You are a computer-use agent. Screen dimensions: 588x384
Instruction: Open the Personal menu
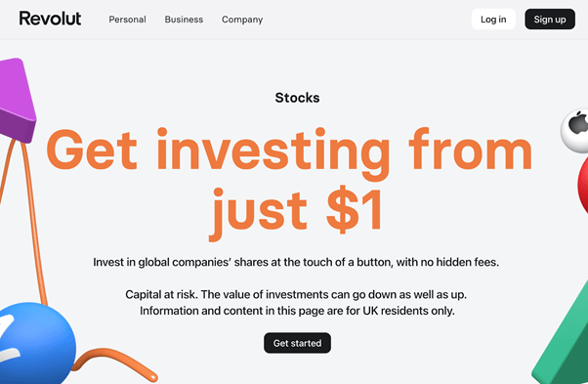(x=127, y=20)
